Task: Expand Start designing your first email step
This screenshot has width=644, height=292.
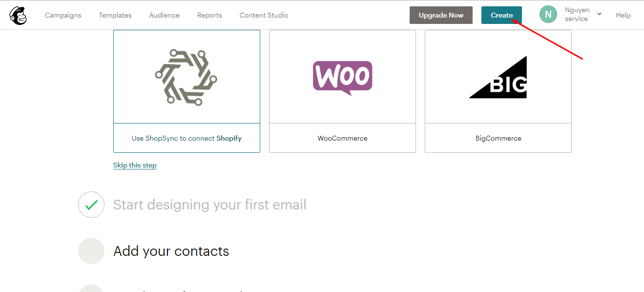Action: coord(210,205)
